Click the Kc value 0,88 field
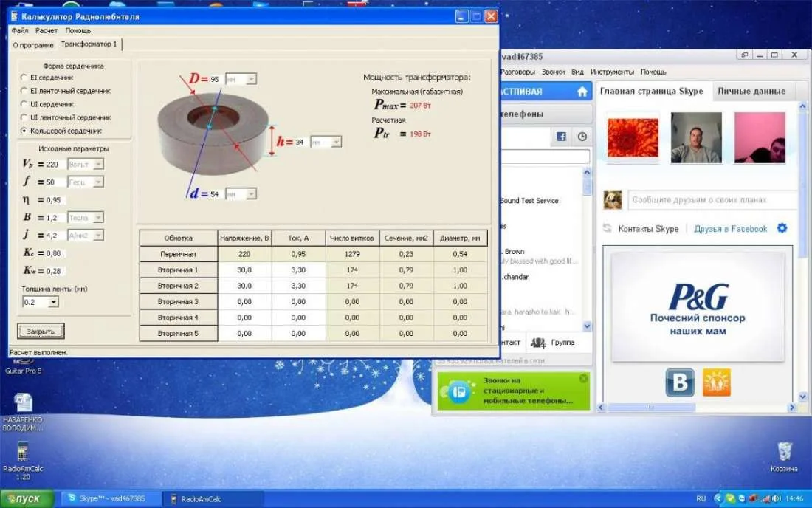Viewport: 812px width, 508px height. 55,253
